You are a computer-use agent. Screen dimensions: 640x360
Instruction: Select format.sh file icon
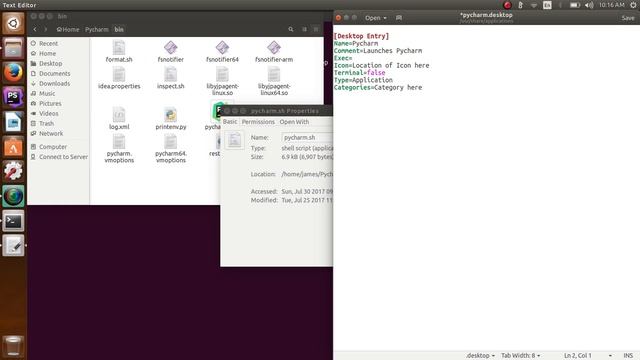[119, 48]
